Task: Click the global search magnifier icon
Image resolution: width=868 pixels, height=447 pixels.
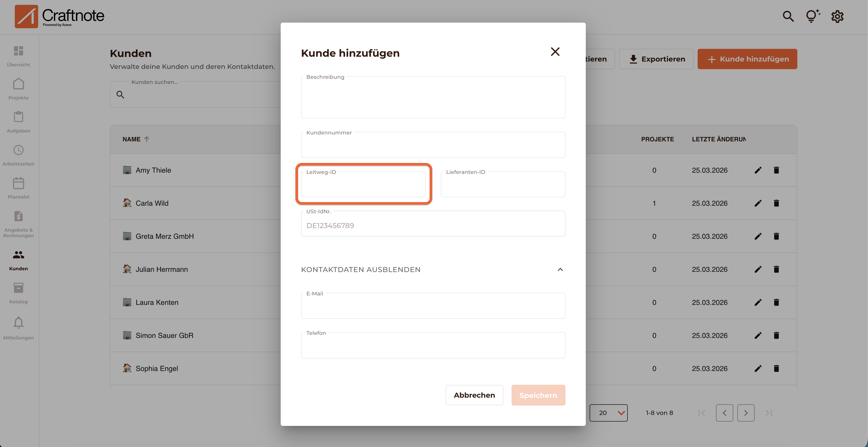Action: click(788, 16)
